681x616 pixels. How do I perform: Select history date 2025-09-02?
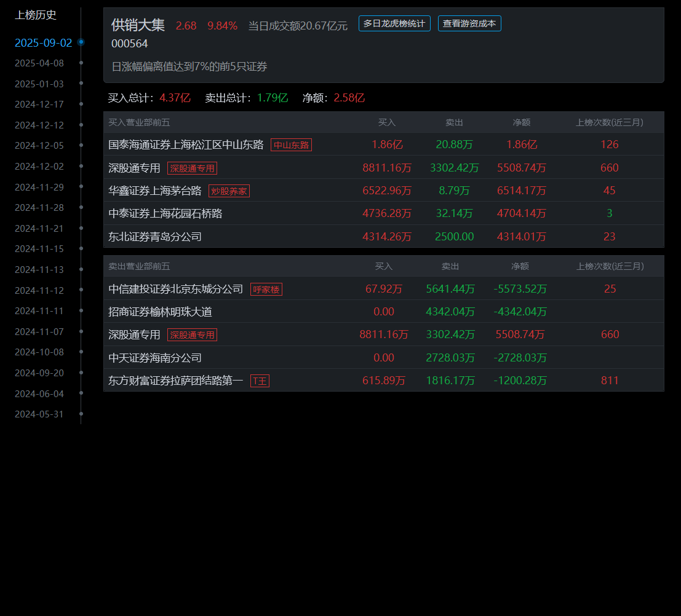tap(44, 42)
